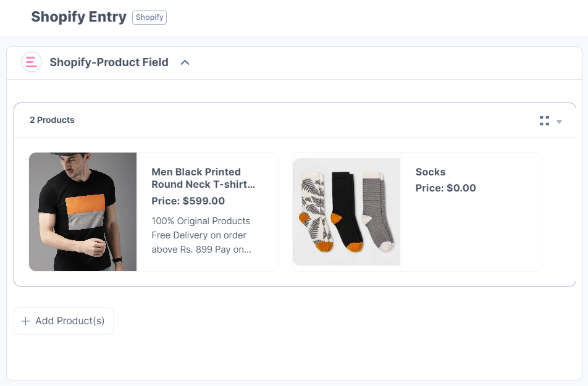Click the pink Shopify-Product field icon
588x386 pixels.
tap(31, 62)
